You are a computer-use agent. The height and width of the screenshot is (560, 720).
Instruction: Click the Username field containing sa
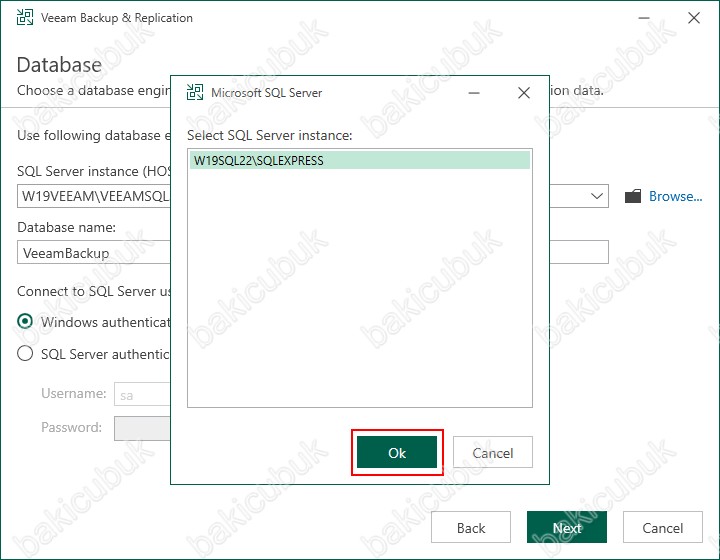142,394
